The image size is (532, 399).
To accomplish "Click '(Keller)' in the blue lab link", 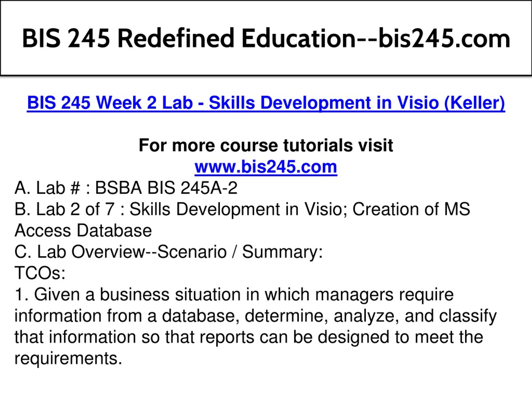I will point(474,103).
